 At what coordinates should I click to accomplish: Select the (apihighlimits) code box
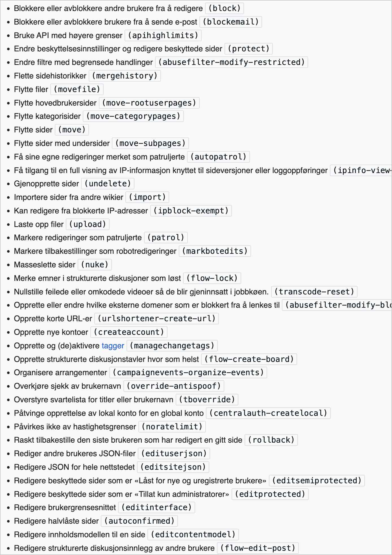coord(163,36)
